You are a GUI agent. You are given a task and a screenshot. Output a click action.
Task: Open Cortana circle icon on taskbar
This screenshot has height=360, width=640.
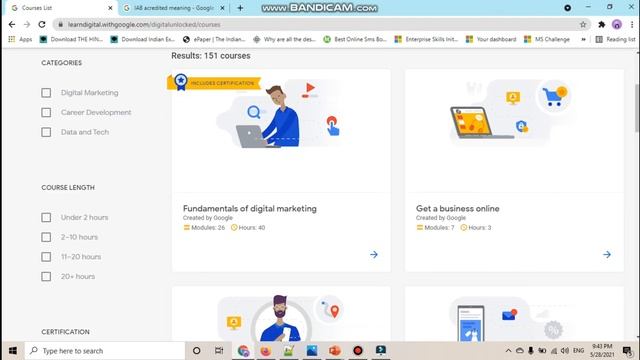click(196, 351)
